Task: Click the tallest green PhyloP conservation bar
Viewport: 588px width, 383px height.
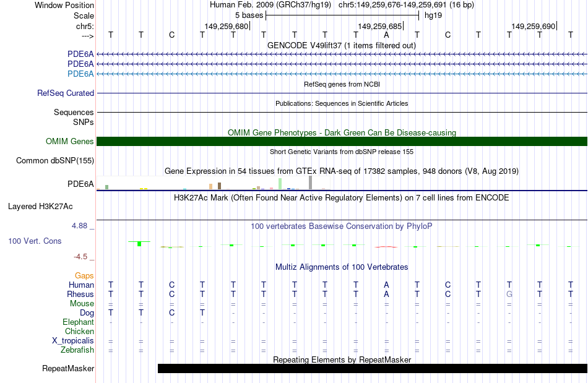Action: 139,244
